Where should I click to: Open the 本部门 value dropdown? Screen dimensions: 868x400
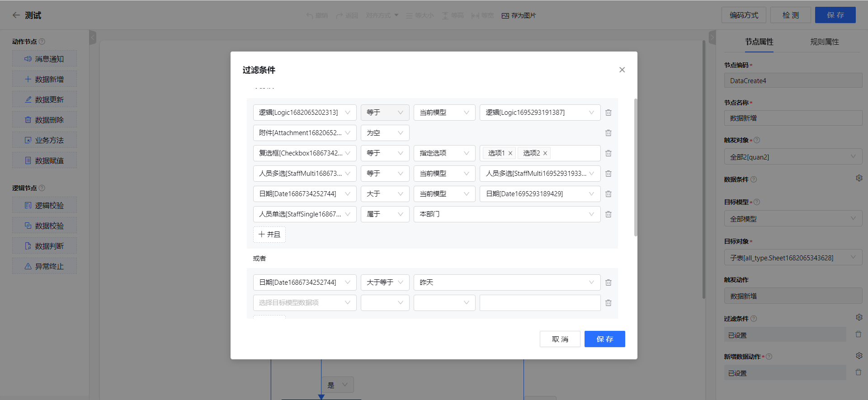(x=507, y=214)
